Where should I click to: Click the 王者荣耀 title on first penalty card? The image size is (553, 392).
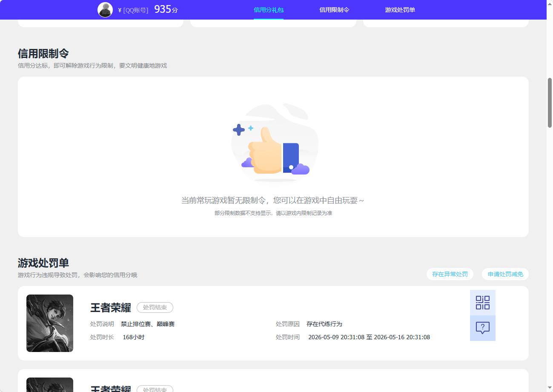point(111,308)
